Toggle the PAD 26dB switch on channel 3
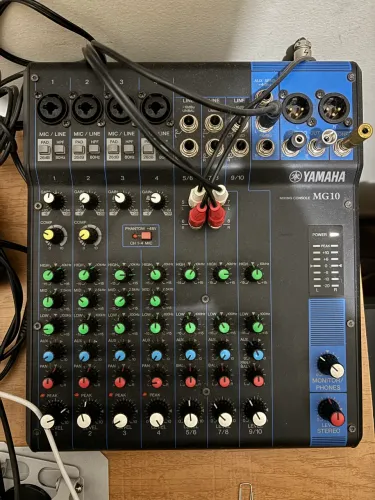The image size is (375, 500). tap(113, 148)
